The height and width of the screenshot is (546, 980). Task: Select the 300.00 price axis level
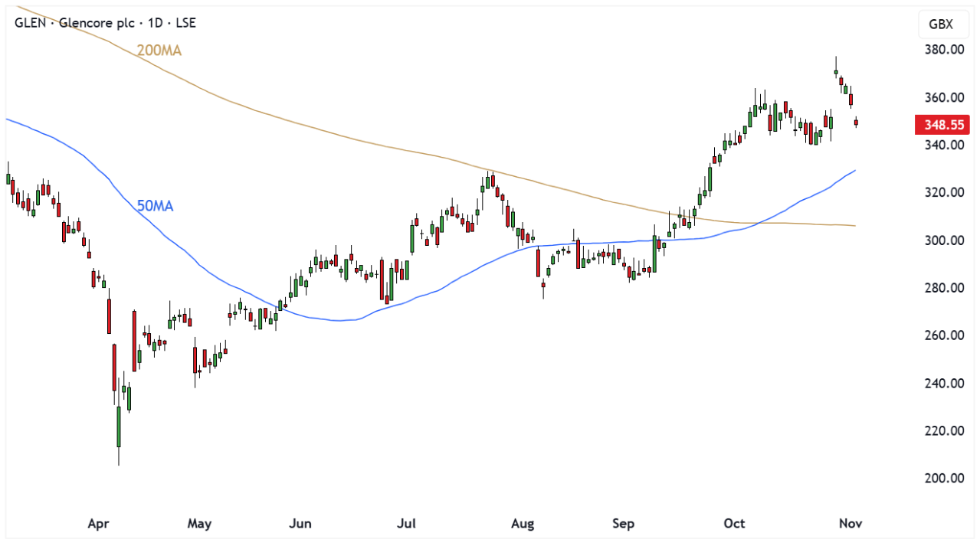point(943,240)
